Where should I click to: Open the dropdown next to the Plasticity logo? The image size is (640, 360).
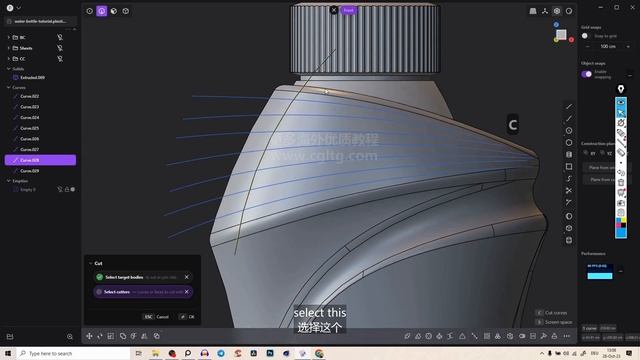tap(18, 8)
